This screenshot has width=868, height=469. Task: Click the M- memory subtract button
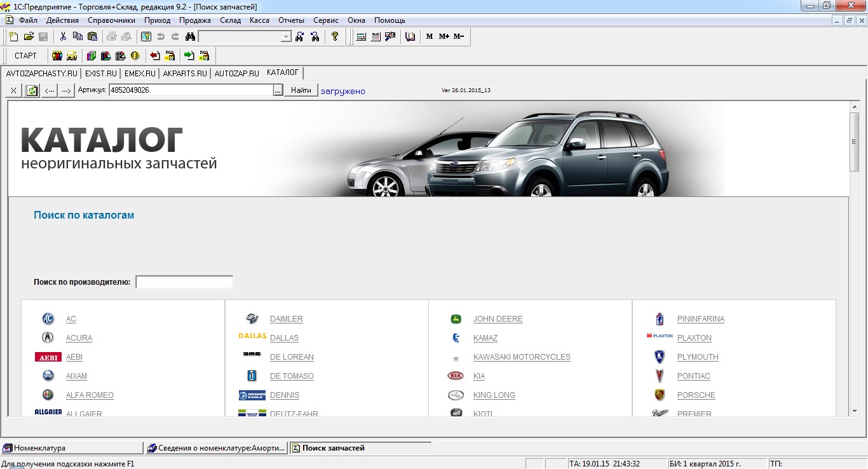[459, 37]
